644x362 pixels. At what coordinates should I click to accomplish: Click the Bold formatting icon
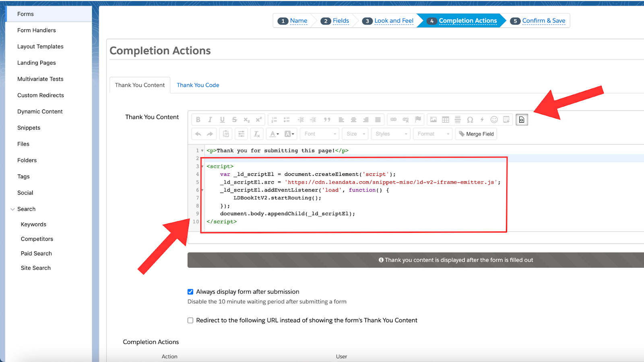tap(198, 120)
